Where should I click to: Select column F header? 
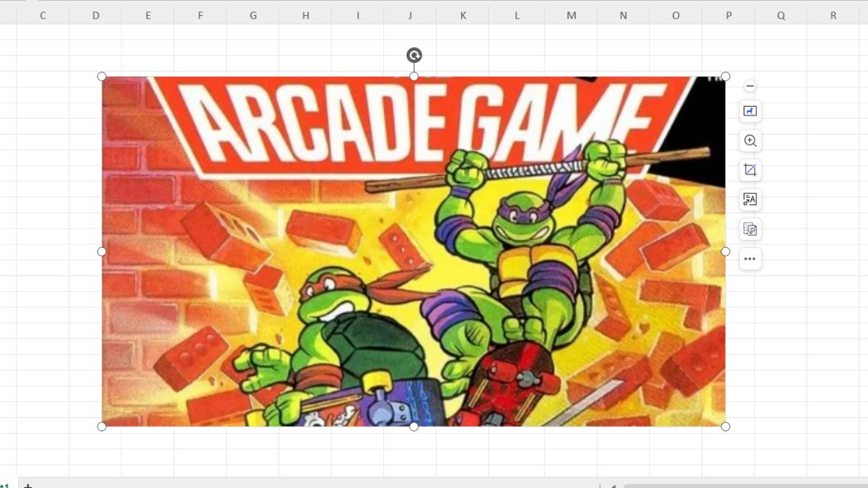tap(200, 15)
